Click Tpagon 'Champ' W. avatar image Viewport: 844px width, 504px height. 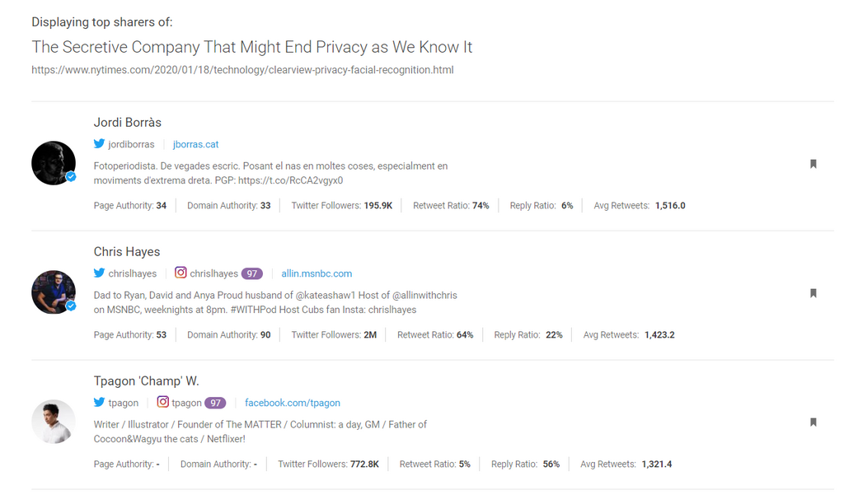tap(54, 422)
